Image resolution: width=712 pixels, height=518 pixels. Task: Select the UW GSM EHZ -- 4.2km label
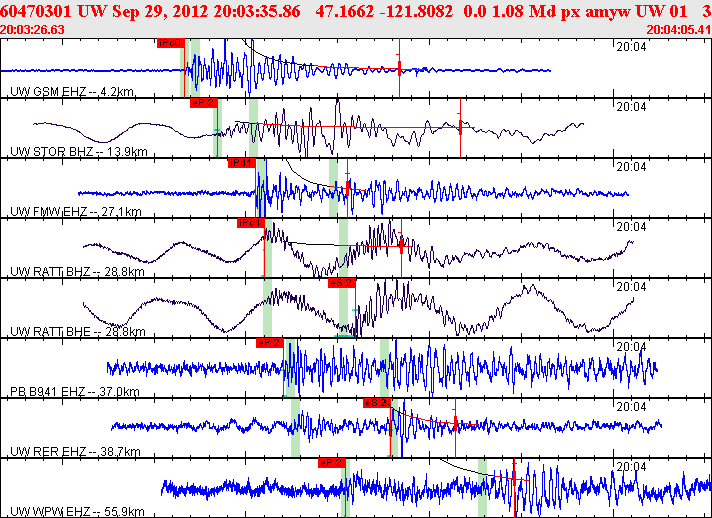(x=72, y=92)
